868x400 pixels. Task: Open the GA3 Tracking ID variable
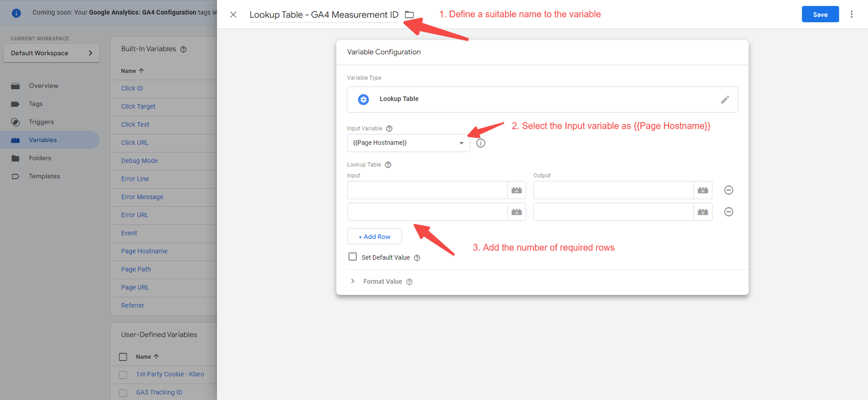click(x=159, y=392)
